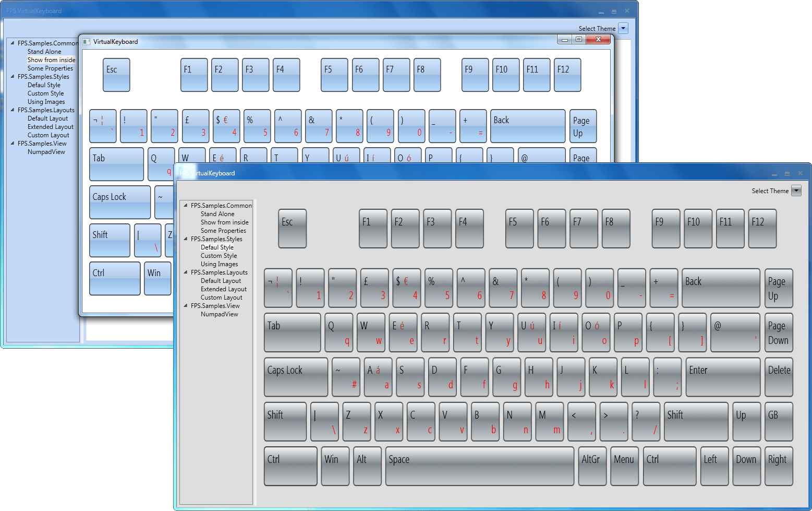Click F5 key in blue VirtualKeyboard window
Viewport: 812px width, 511px height.
pos(334,75)
